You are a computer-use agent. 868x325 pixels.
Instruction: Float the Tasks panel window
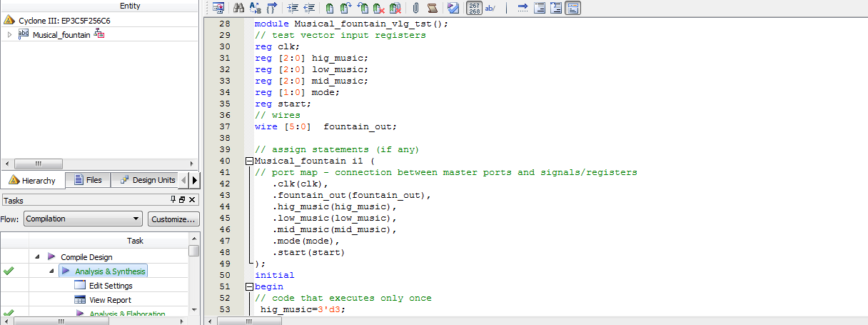tap(182, 199)
